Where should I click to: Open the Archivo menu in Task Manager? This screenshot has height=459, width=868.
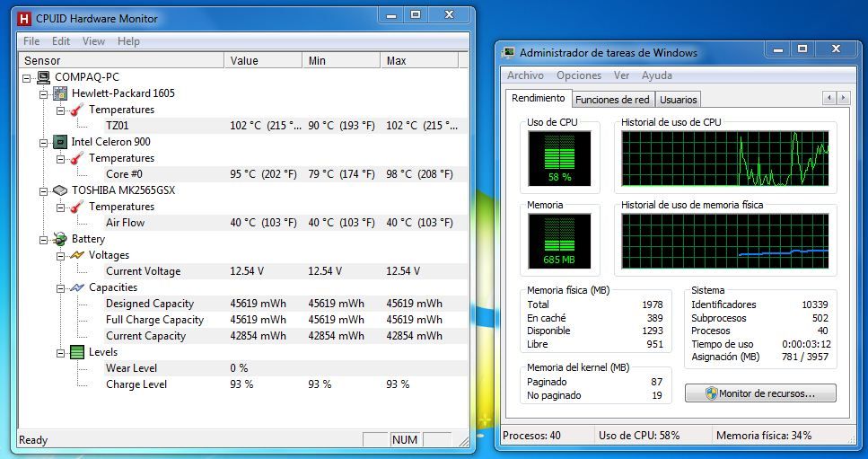coord(525,75)
